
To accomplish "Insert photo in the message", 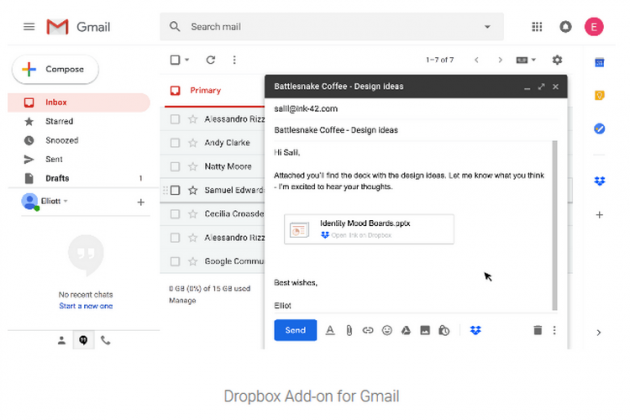I will coord(425,330).
